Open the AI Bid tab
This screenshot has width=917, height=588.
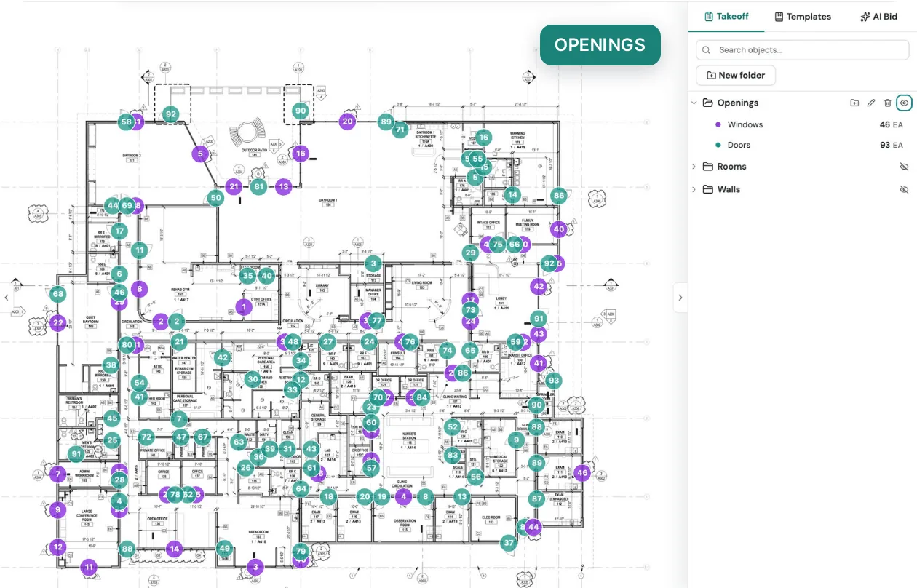[878, 16]
